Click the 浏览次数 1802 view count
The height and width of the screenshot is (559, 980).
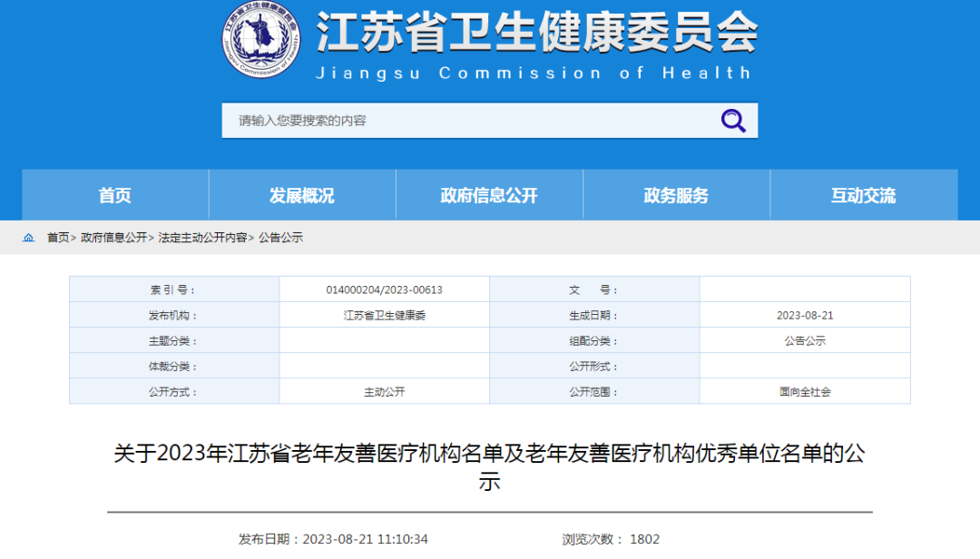(611, 539)
